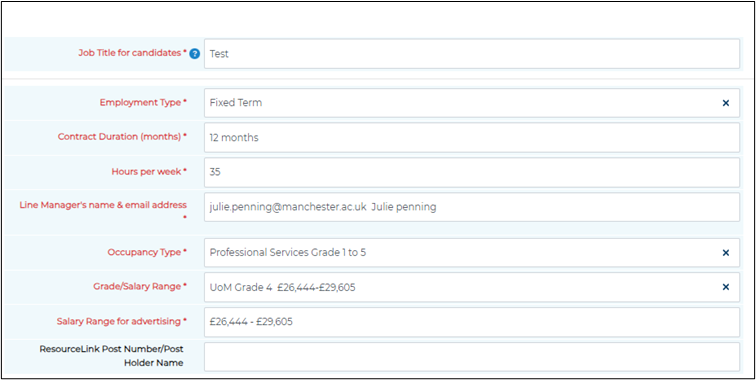Click the empty ResourceLink Post Number field
Screen dimensions: 756x380
click(x=472, y=357)
